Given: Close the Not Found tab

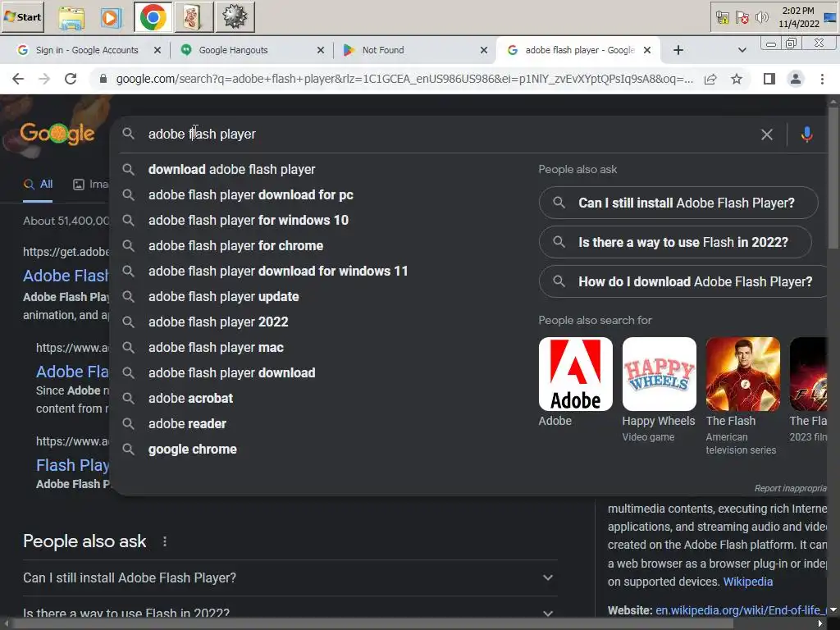Looking at the screenshot, I should (484, 50).
